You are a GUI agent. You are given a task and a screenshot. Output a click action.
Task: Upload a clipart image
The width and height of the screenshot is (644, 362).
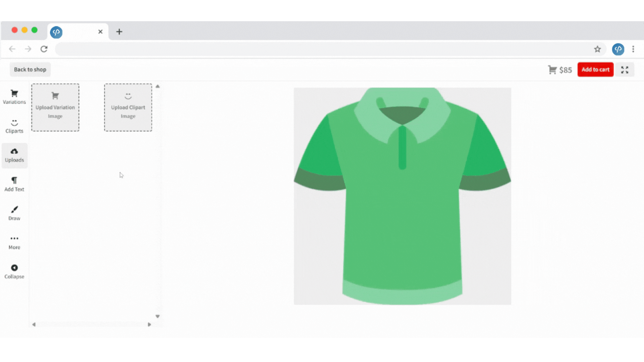[x=128, y=107]
